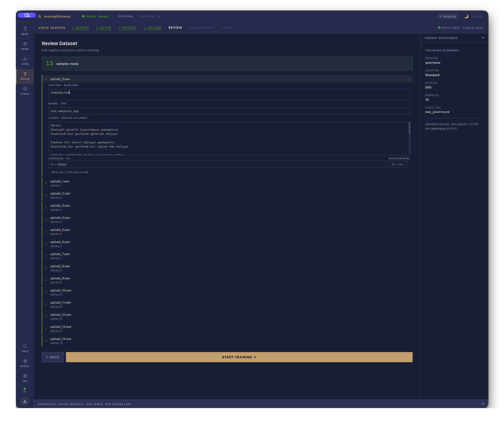Click the Language field tr — Türkçe

[x=217, y=164]
